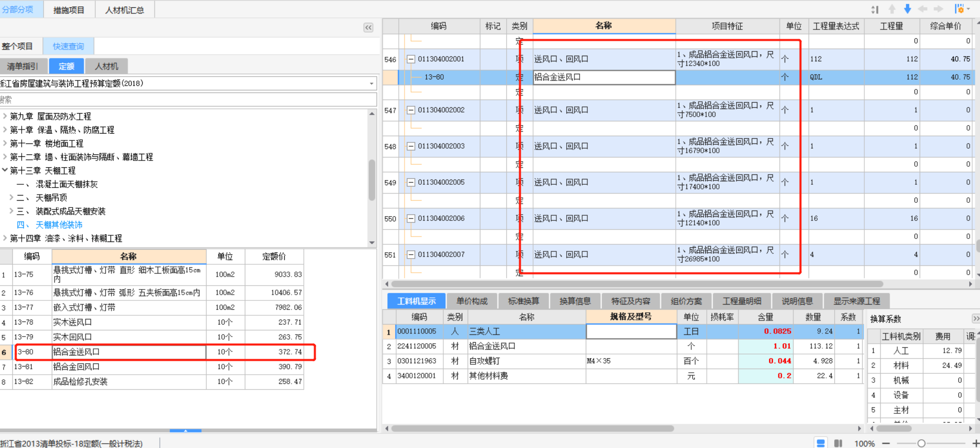Open 显示来源工程 tab
980x448 pixels.
point(857,301)
